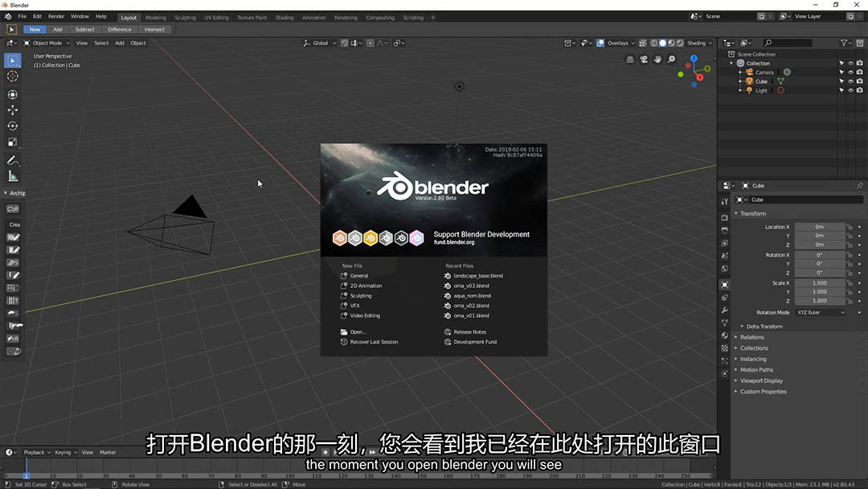Expand the Viewport Display panel
Image resolution: width=868 pixels, height=489 pixels.
762,380
